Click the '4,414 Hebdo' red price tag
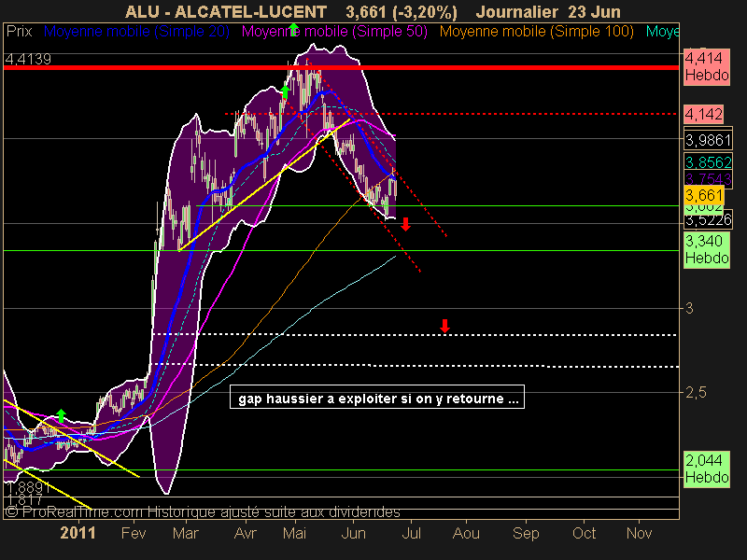This screenshot has height=560, width=747. (x=707, y=66)
